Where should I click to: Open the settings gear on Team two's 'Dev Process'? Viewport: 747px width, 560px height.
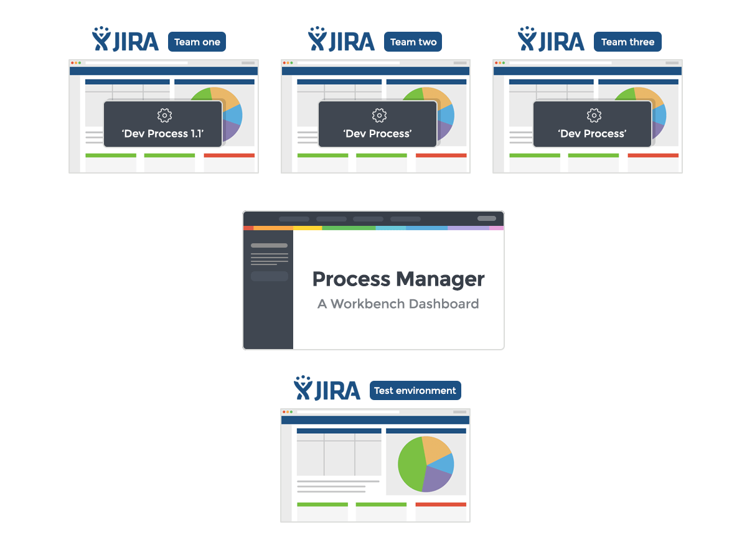[377, 115]
